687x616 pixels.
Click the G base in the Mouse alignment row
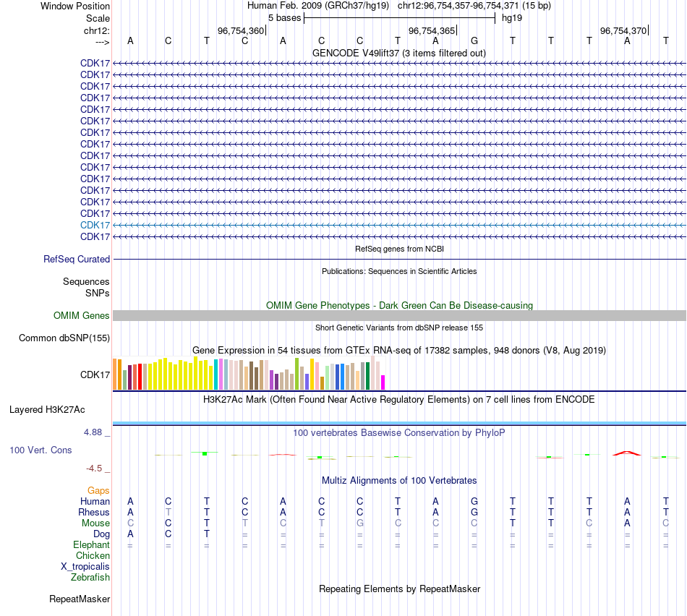359,523
